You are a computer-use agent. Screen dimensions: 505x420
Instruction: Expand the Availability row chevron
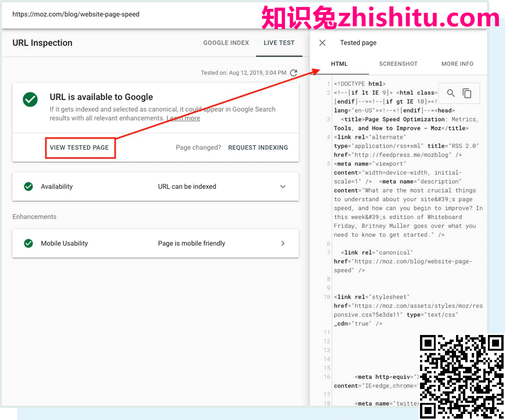pyautogui.click(x=283, y=187)
